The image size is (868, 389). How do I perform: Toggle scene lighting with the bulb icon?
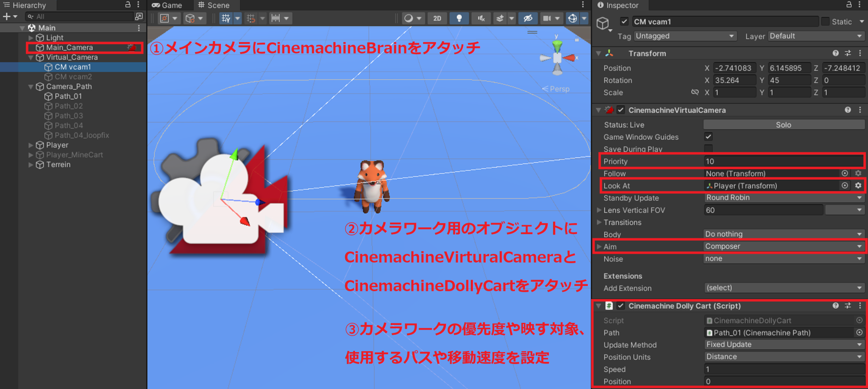pos(459,18)
